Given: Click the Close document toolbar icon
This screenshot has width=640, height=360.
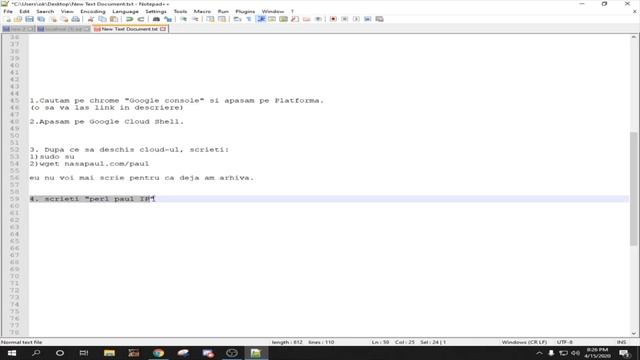Looking at the screenshot, I should [x=53, y=19].
